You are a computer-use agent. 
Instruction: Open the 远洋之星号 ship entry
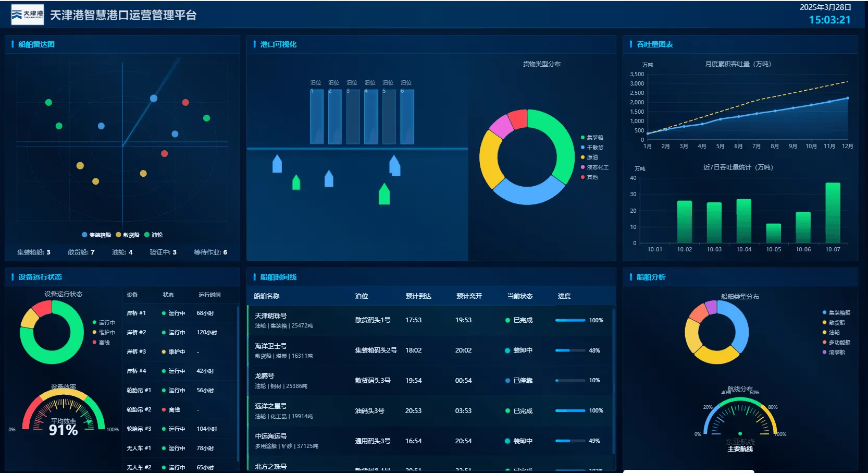(270, 406)
